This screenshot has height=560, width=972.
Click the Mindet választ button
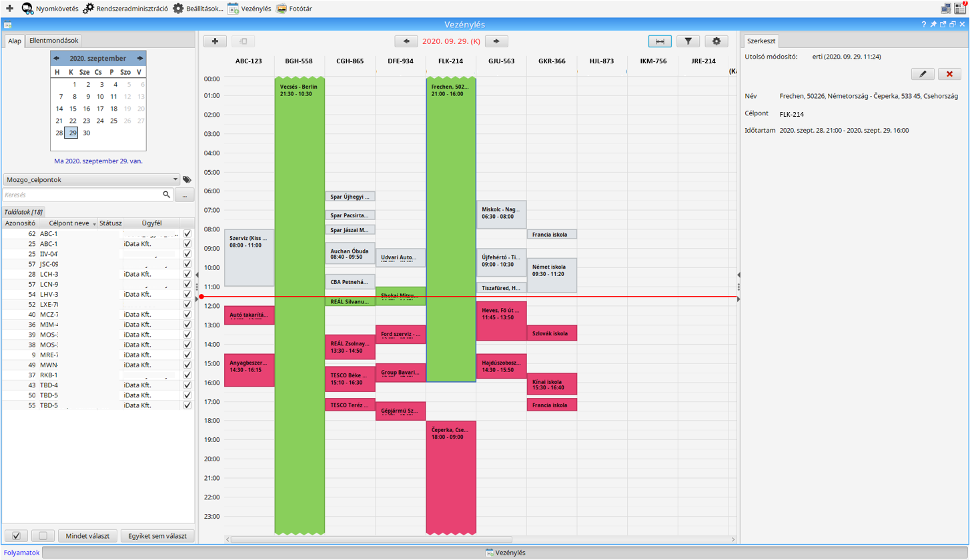87,536
